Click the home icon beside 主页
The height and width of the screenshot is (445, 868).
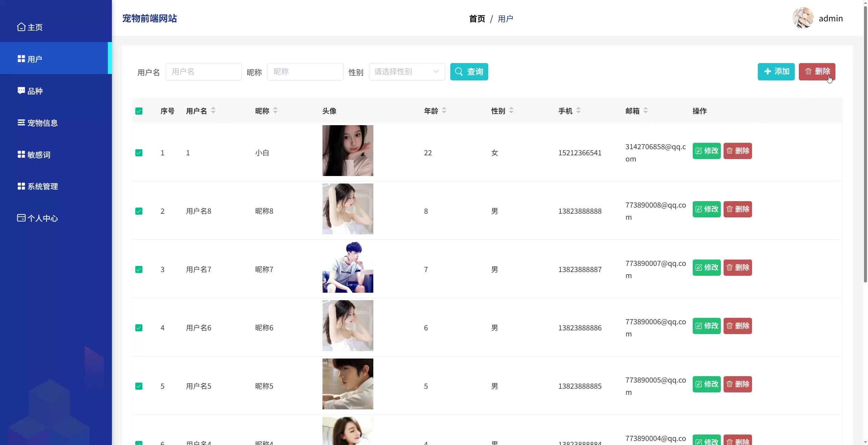point(21,27)
